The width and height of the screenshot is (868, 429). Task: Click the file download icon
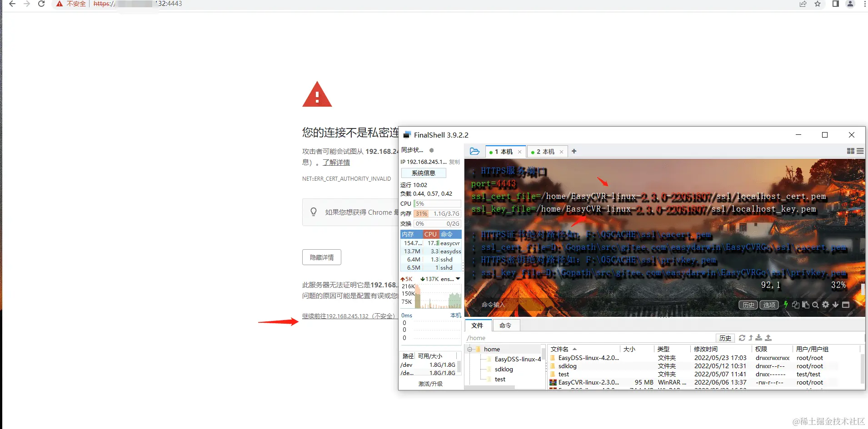(x=759, y=338)
